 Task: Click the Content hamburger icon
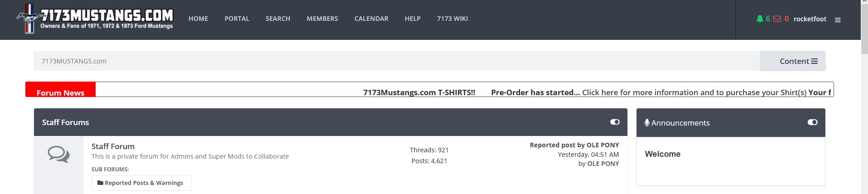[815, 61]
